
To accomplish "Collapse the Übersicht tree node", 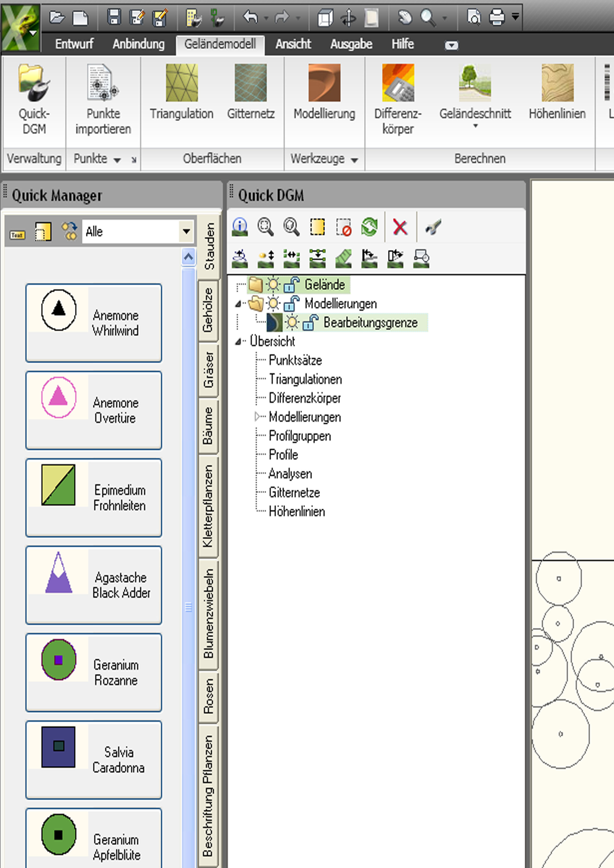I will (x=238, y=341).
